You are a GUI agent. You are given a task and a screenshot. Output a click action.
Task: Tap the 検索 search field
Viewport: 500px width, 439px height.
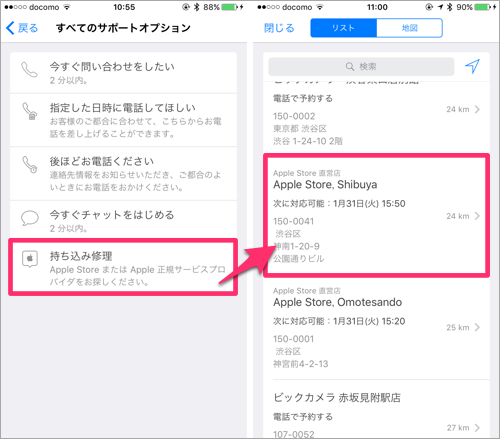pos(361,66)
